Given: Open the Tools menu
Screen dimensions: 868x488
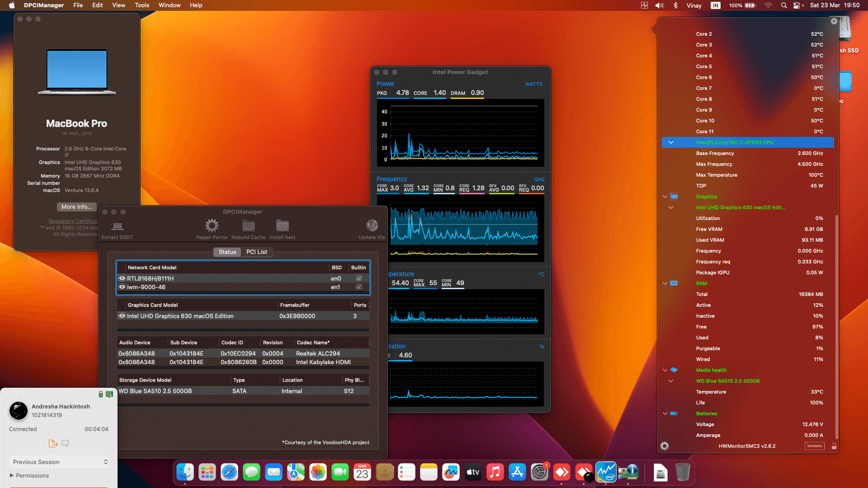Looking at the screenshot, I should tap(142, 5).
